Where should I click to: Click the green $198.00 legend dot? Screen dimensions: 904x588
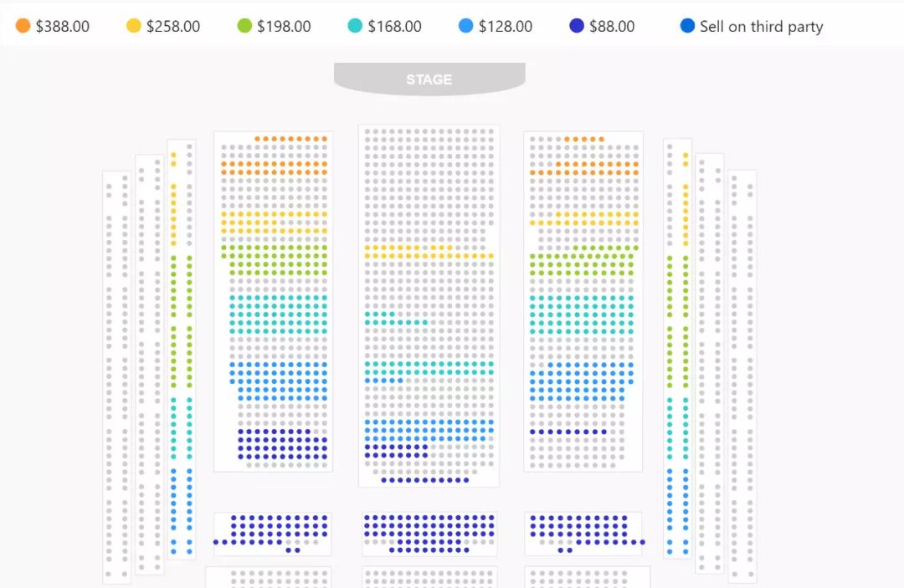244,26
